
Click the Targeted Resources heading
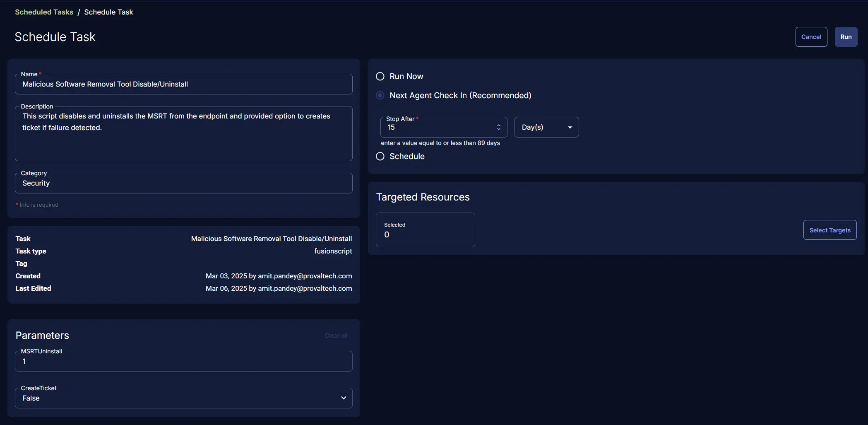(423, 197)
